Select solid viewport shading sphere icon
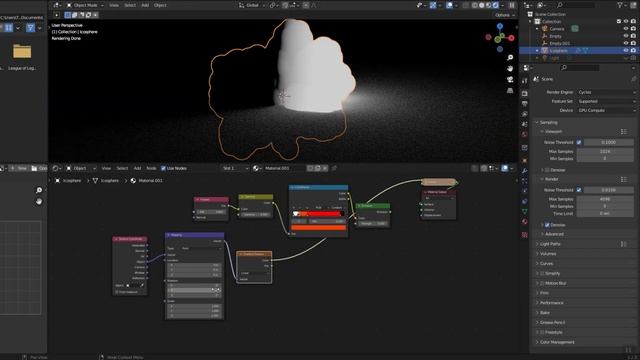 [482, 5]
